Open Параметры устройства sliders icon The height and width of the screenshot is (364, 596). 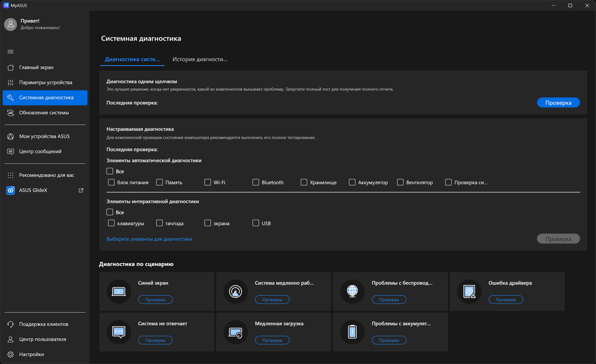click(x=11, y=83)
